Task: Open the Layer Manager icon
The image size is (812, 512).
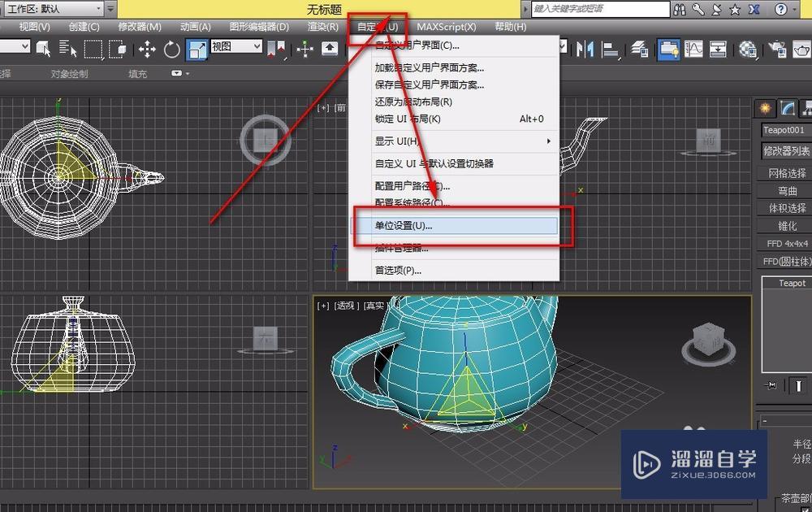Action: point(639,50)
